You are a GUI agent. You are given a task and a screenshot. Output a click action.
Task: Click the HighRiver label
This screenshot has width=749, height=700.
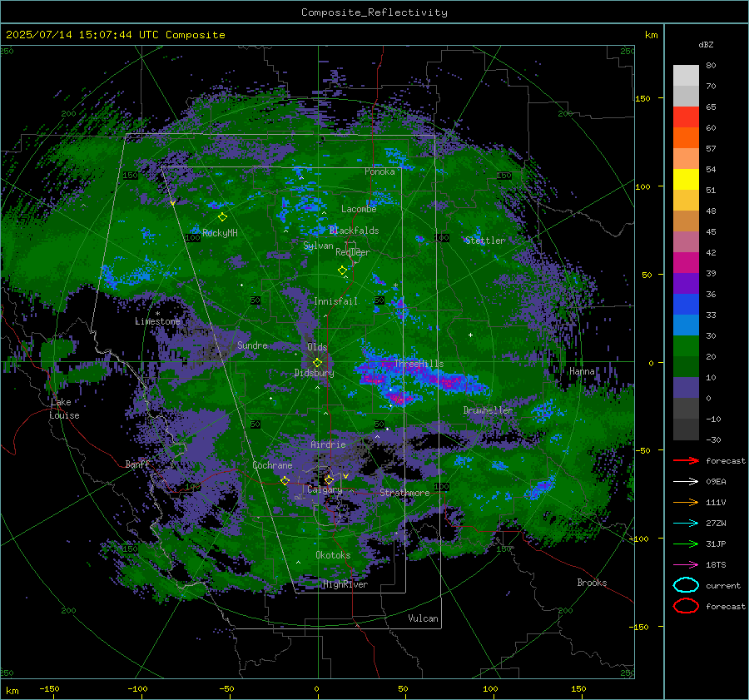tap(345, 584)
